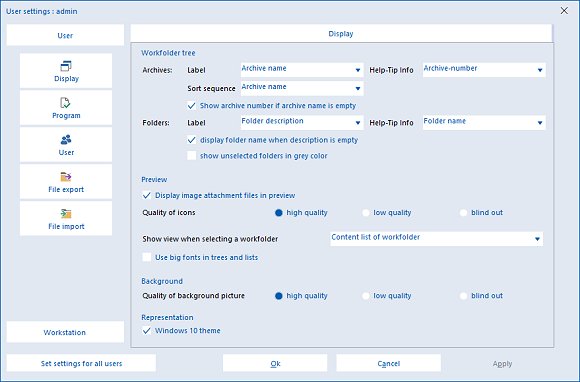Toggle Display image attachment files in preview
The image size is (580, 382).
tap(147, 195)
